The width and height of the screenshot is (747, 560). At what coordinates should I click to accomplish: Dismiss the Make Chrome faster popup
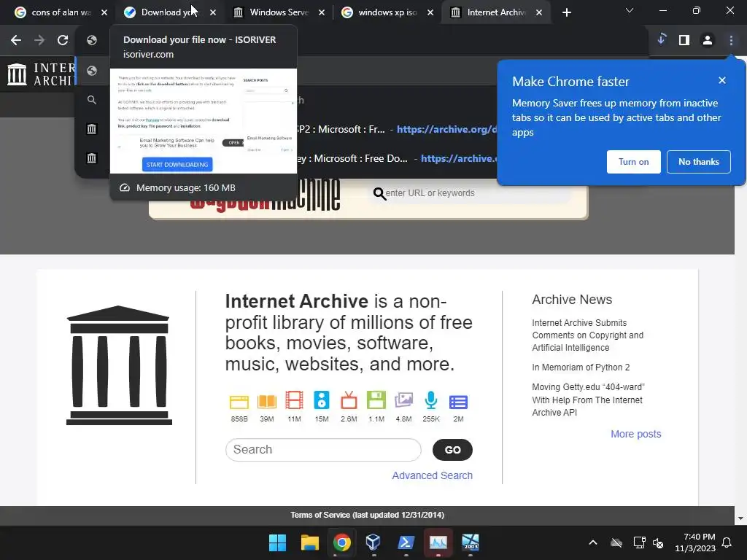(x=722, y=80)
